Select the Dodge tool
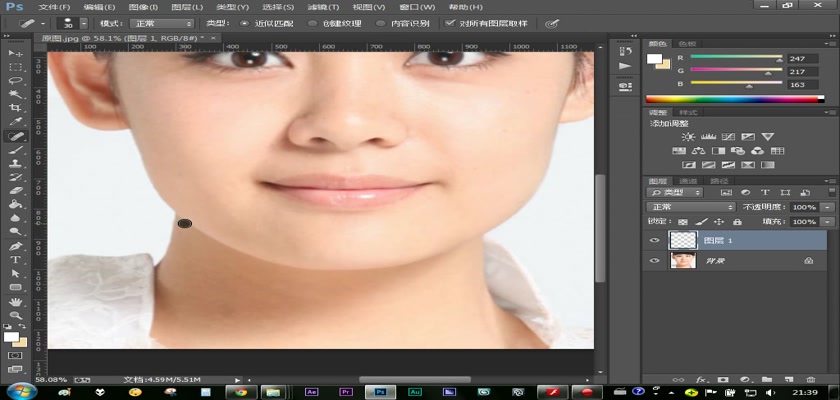 [x=16, y=232]
